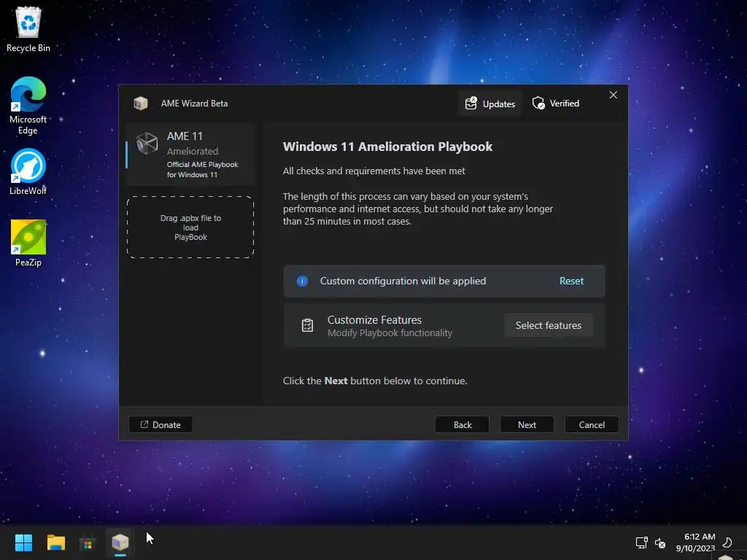This screenshot has width=747, height=560.
Task: Click the 'Customize Features' label
Action: pyautogui.click(x=374, y=320)
